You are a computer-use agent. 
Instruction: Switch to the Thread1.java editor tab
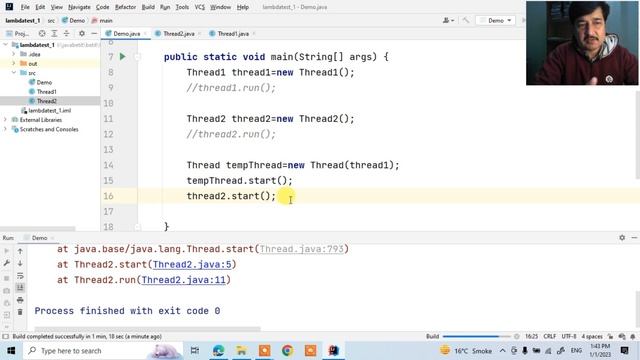233,33
